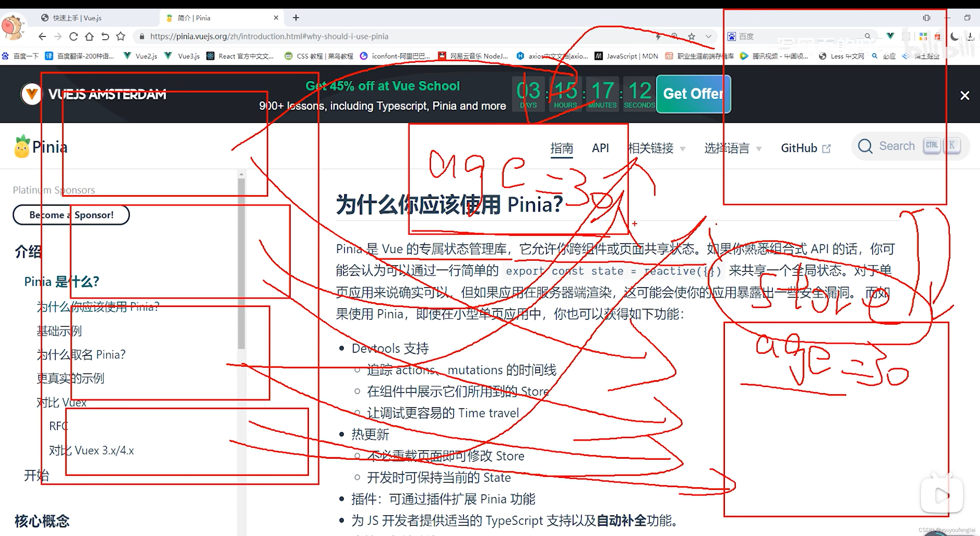Expand the address bar dropdown chevron
980x536 pixels.
tap(708, 36)
